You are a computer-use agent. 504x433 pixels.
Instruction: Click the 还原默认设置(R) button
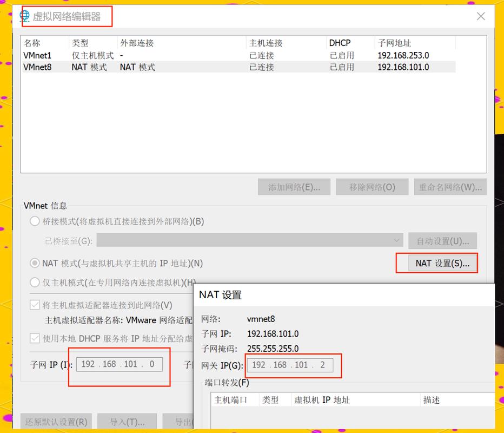point(56,422)
